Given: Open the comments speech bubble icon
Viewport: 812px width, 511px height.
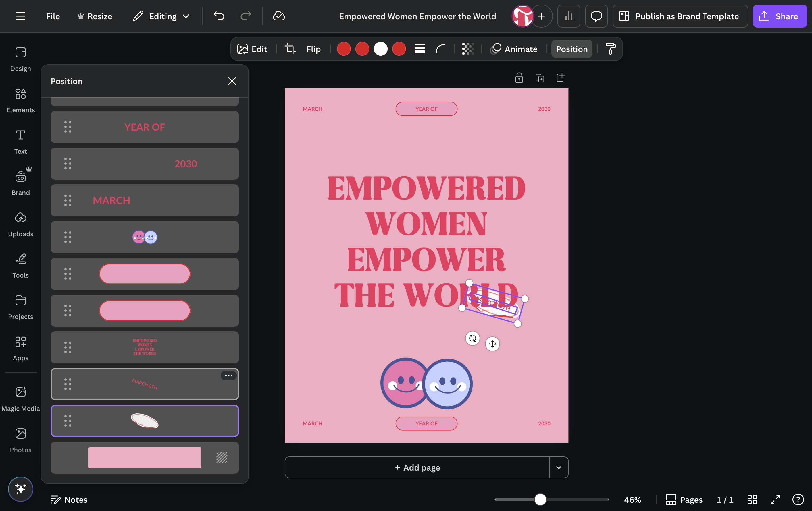Looking at the screenshot, I should pos(596,16).
